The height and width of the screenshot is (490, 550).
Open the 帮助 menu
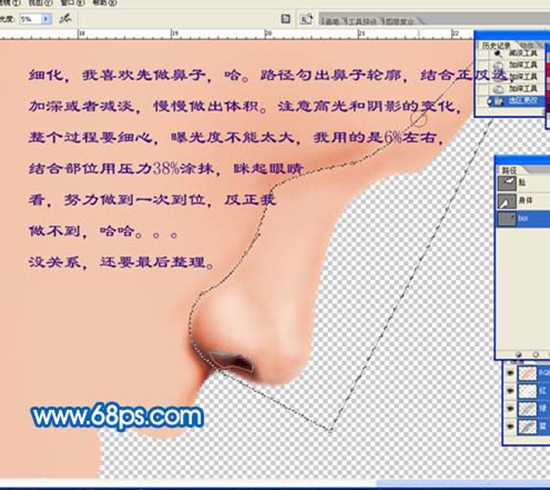[104, 3]
